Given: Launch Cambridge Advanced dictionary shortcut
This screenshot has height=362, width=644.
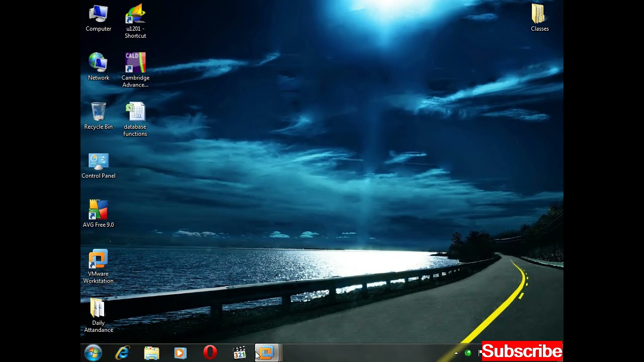Looking at the screenshot, I should 135,70.
